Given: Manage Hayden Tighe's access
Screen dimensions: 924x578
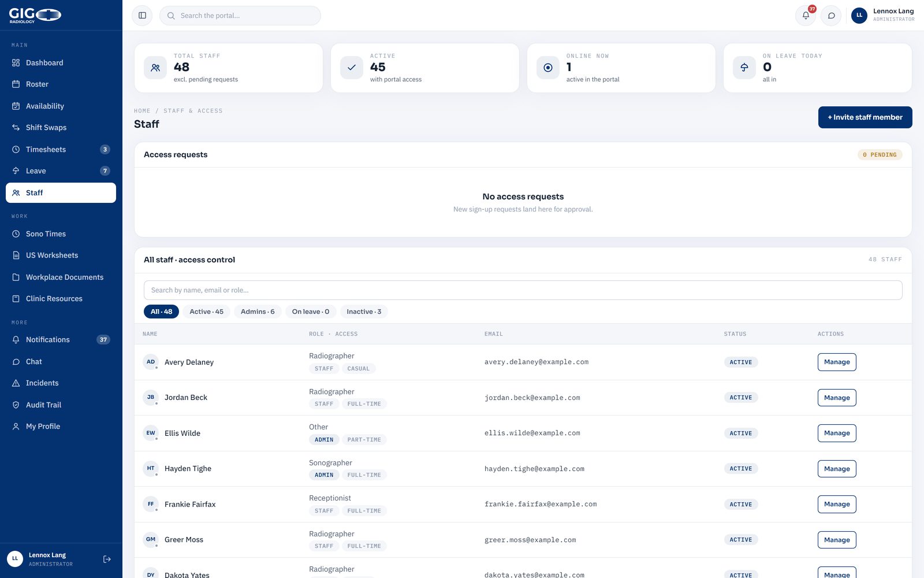Looking at the screenshot, I should [x=837, y=469].
